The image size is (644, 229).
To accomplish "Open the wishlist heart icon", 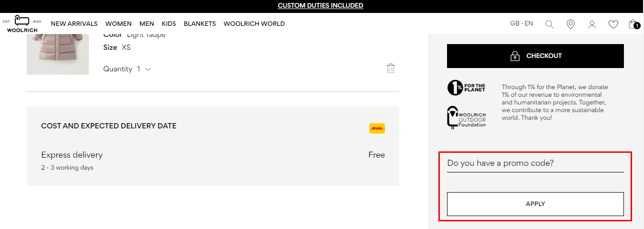I will pyautogui.click(x=613, y=24).
